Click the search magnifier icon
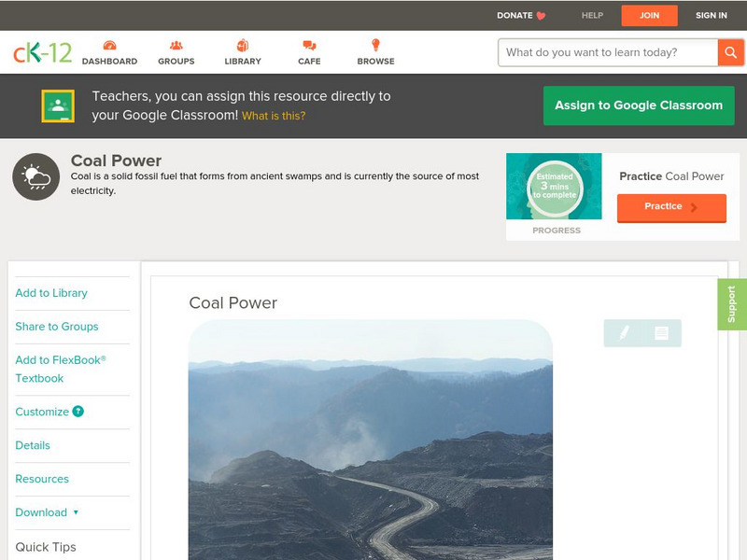Image resolution: width=747 pixels, height=560 pixels. tap(731, 52)
